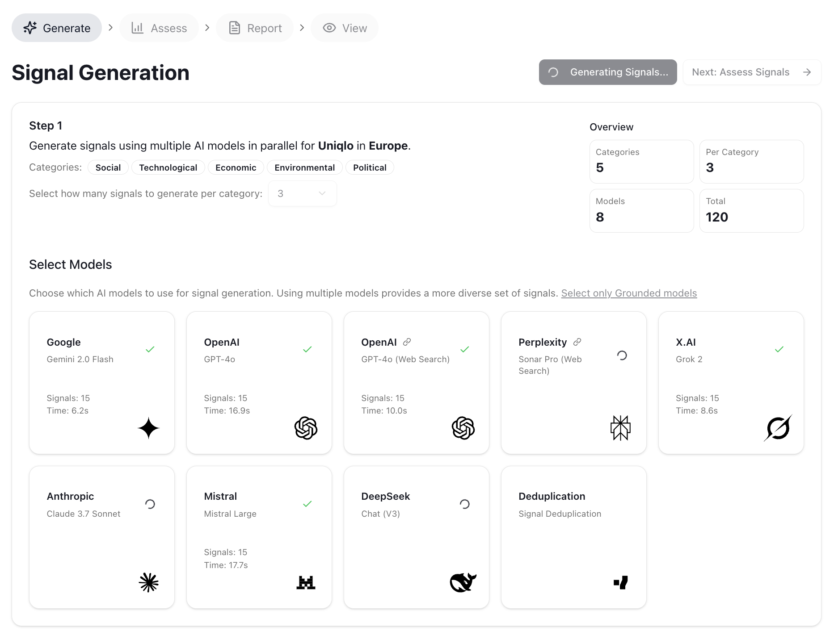The width and height of the screenshot is (834, 644).
Task: Click the breadcrumb chevron after Generate
Action: click(x=110, y=28)
